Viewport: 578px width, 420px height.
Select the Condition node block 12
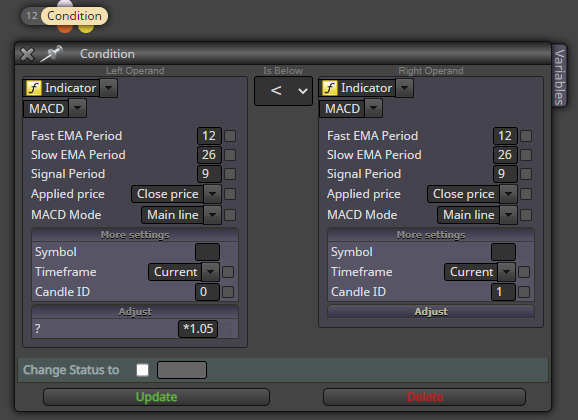tap(65, 16)
